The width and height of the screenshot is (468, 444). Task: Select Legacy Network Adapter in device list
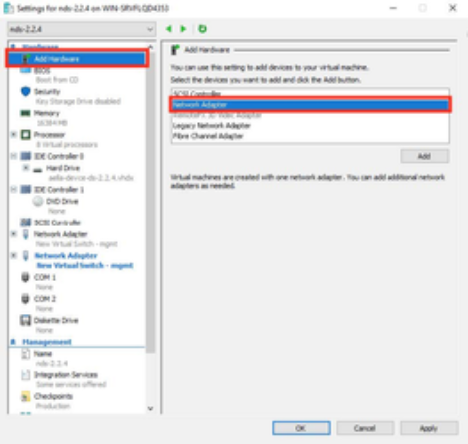pos(211,126)
